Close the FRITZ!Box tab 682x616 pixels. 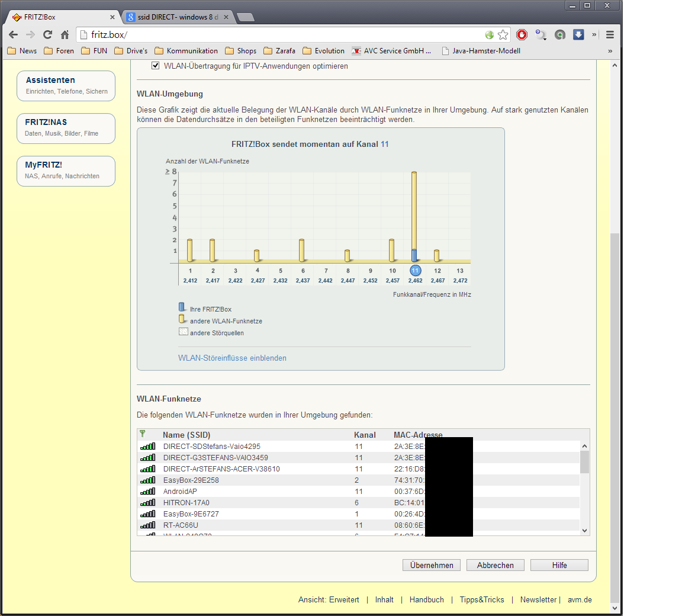[x=112, y=17]
